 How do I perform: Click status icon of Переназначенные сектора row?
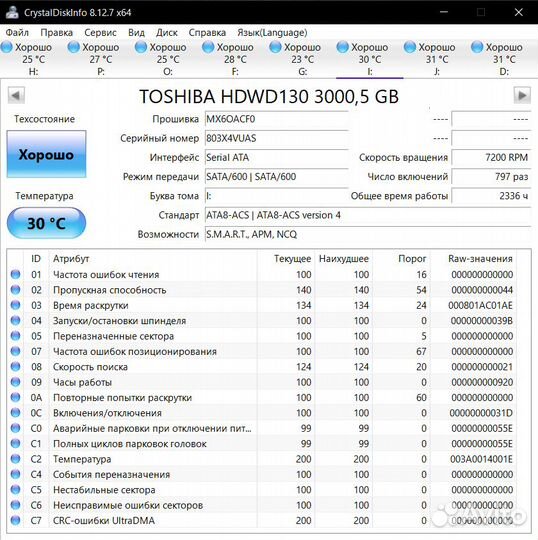(15, 335)
